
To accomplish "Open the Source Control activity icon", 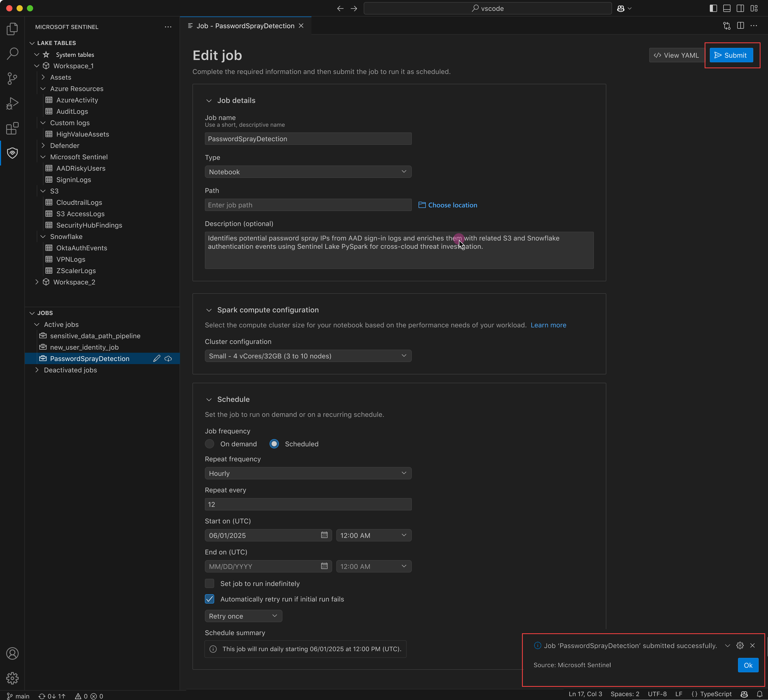I will pos(12,79).
